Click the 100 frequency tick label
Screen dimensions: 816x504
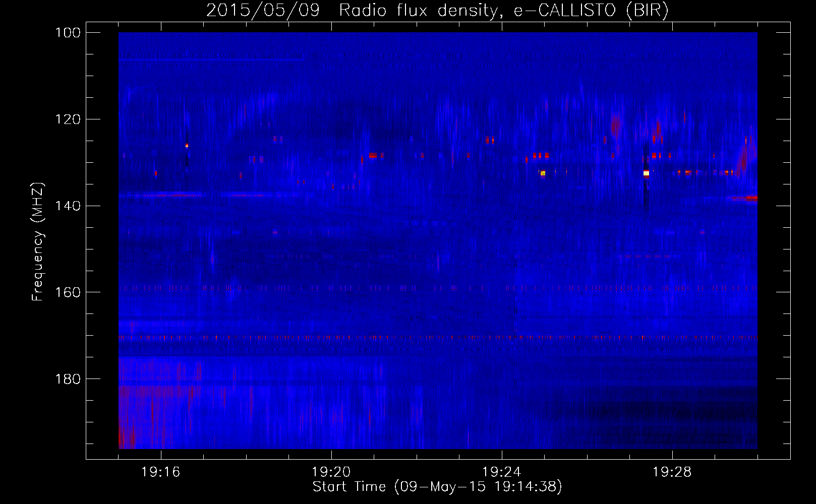[68, 33]
